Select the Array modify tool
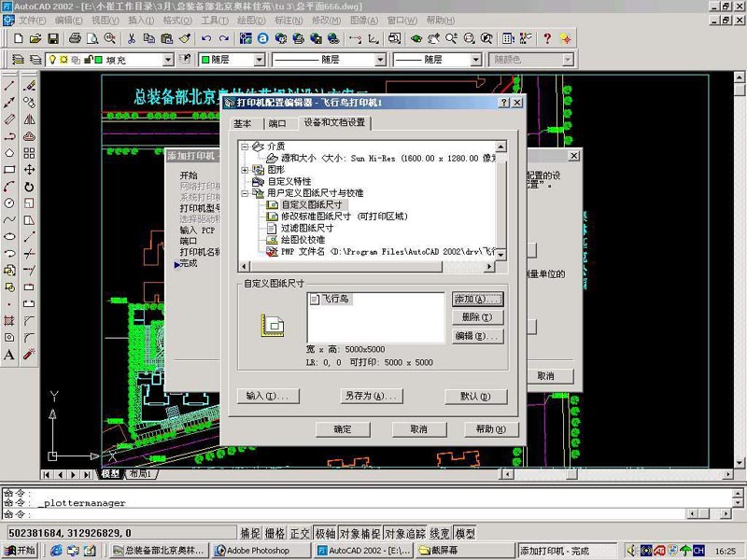The width and height of the screenshot is (747, 560). point(29,153)
